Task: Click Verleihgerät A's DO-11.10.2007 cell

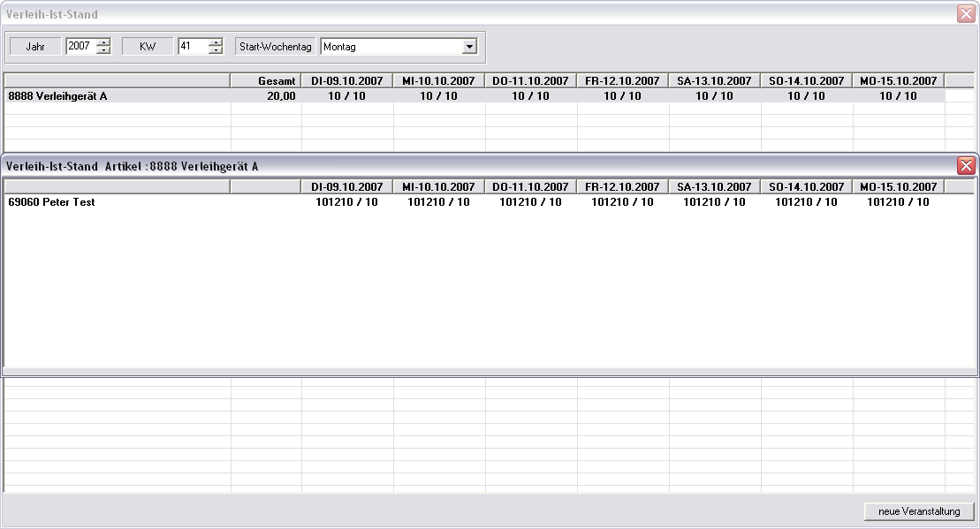Action: 531,96
